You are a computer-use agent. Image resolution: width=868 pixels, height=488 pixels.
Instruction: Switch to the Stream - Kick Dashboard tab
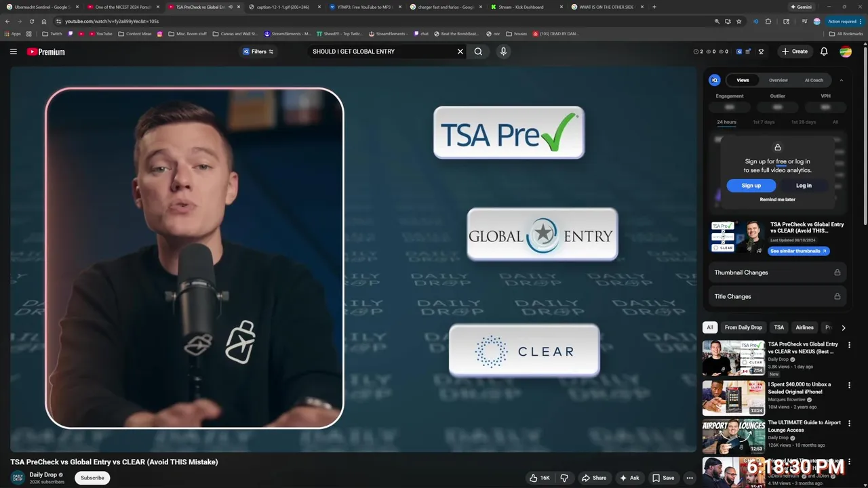pyautogui.click(x=526, y=7)
